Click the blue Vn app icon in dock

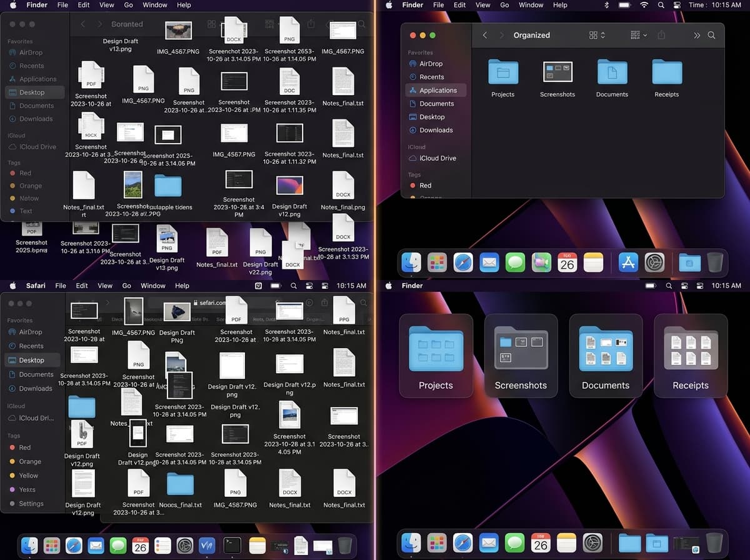207,546
